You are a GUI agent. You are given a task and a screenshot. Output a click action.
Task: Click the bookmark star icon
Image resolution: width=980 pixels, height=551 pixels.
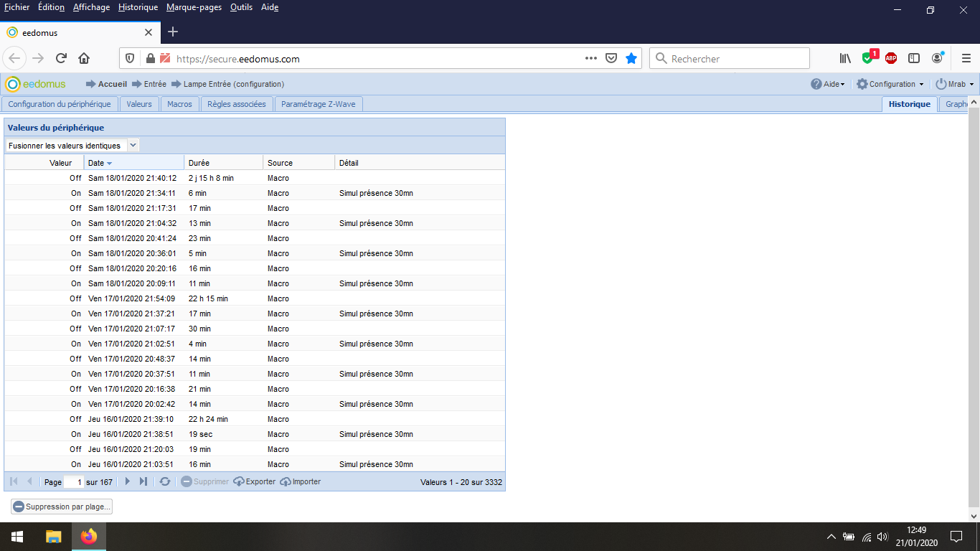point(631,58)
